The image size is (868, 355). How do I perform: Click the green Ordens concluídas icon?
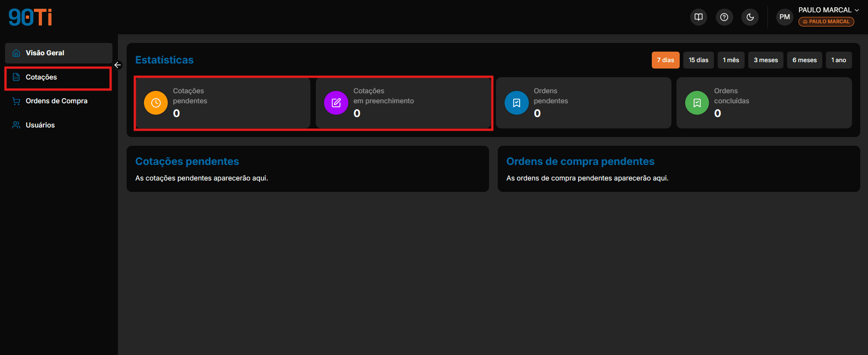[697, 103]
